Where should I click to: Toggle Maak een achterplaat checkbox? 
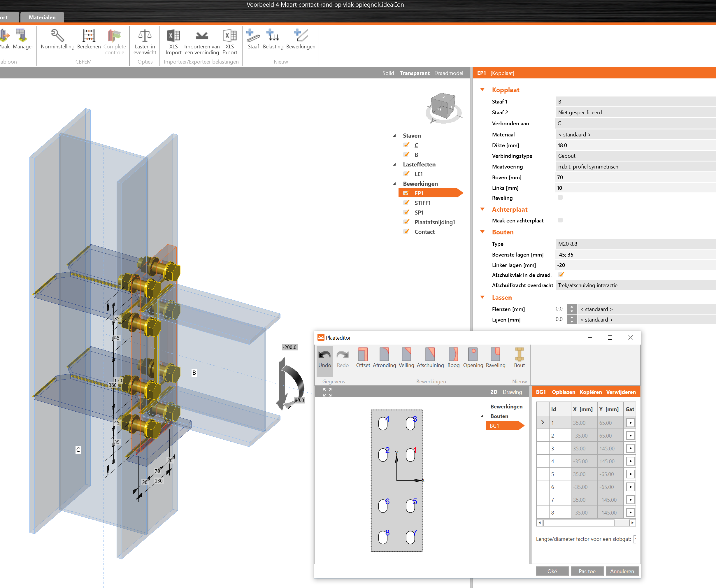pyautogui.click(x=560, y=220)
